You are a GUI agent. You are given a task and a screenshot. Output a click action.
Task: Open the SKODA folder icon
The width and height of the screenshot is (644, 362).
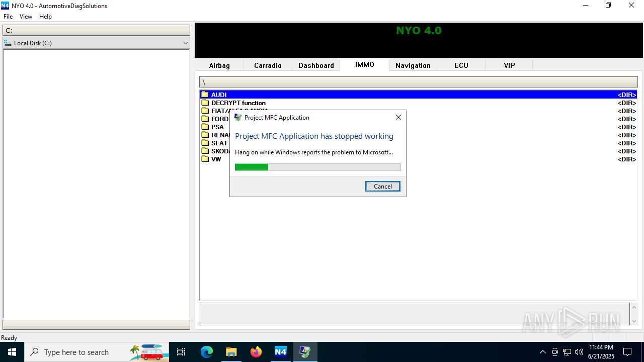205,151
